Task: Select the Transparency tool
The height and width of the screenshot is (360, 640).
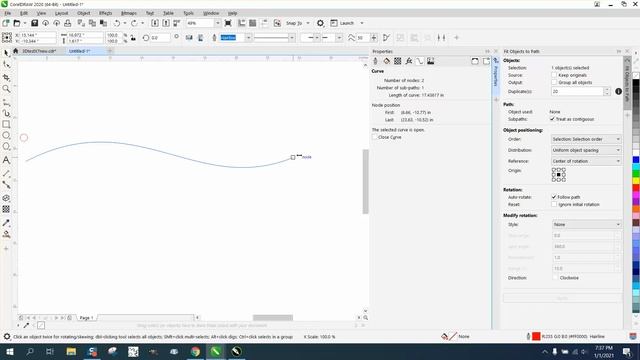Action: click(x=6, y=209)
